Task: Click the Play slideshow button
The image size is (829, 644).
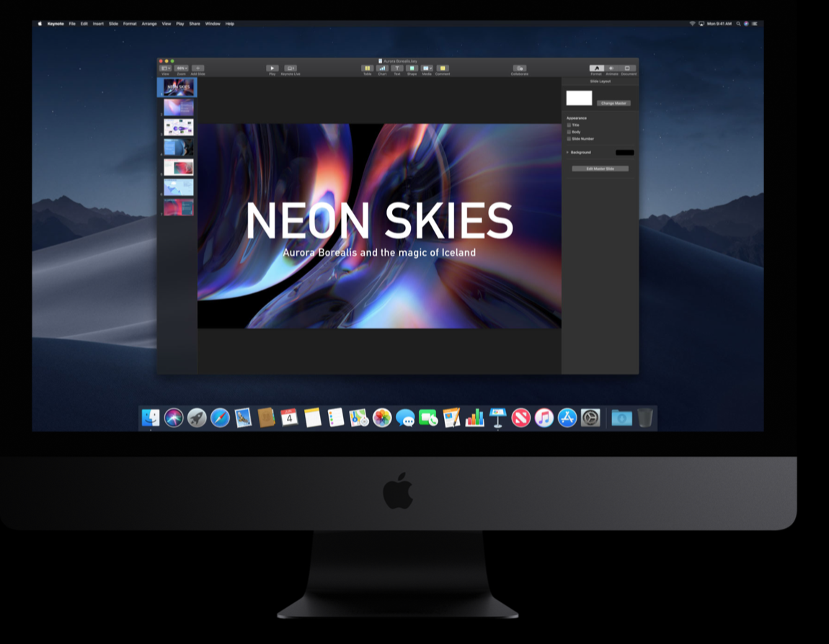Action: tap(272, 68)
